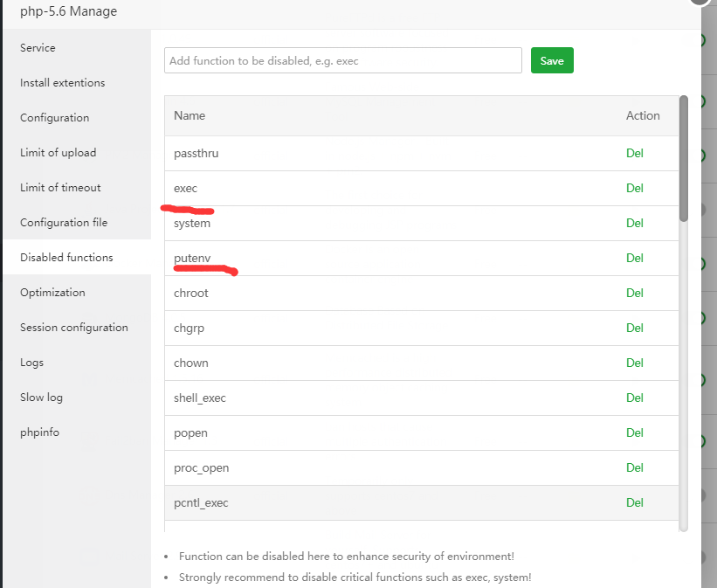Open Configuration file tab
The width and height of the screenshot is (717, 588).
pyautogui.click(x=64, y=223)
